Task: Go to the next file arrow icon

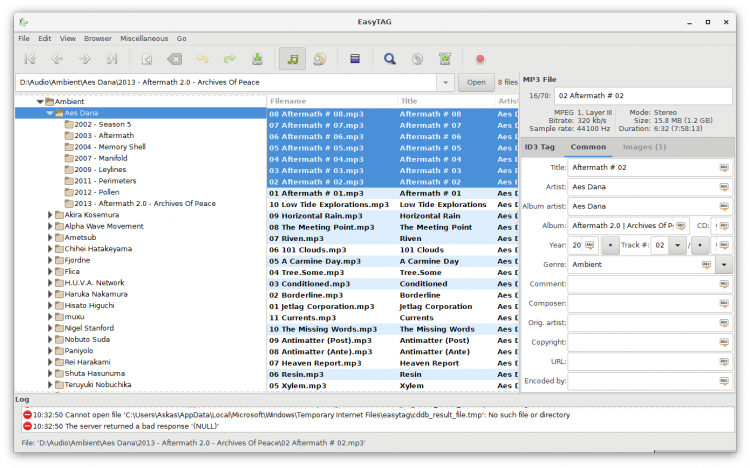Action: click(x=85, y=59)
